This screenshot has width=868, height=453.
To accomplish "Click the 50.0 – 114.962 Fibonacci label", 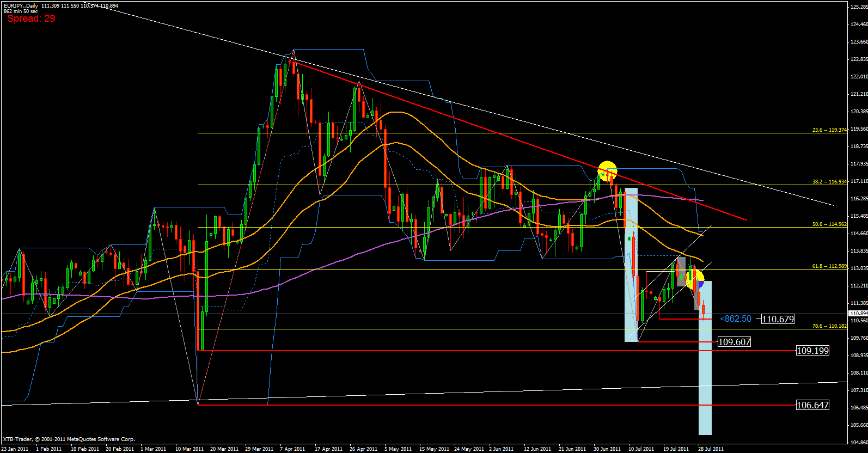I will point(829,224).
